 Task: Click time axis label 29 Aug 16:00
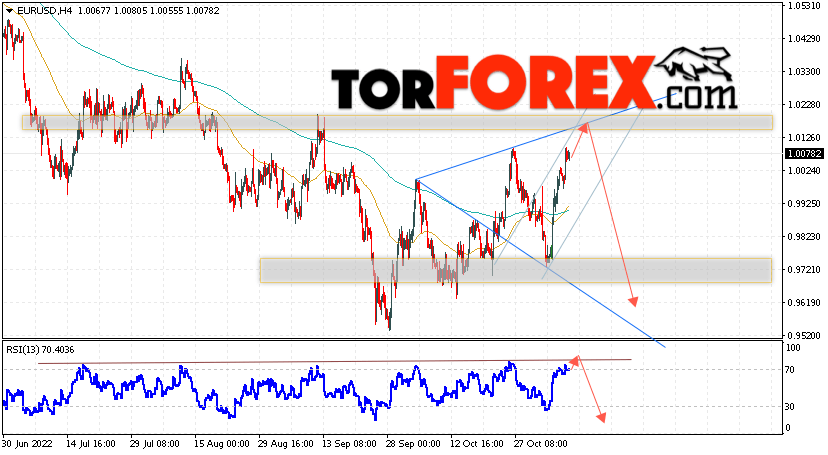point(286,443)
